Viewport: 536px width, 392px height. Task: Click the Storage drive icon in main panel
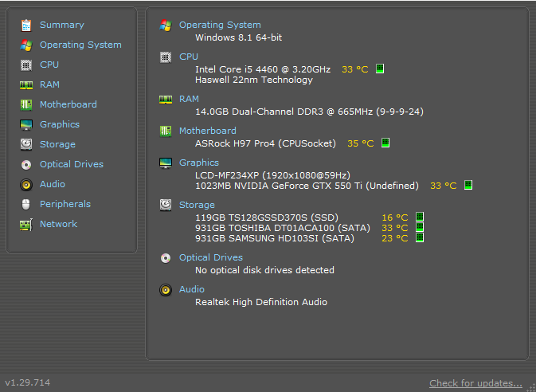click(166, 205)
